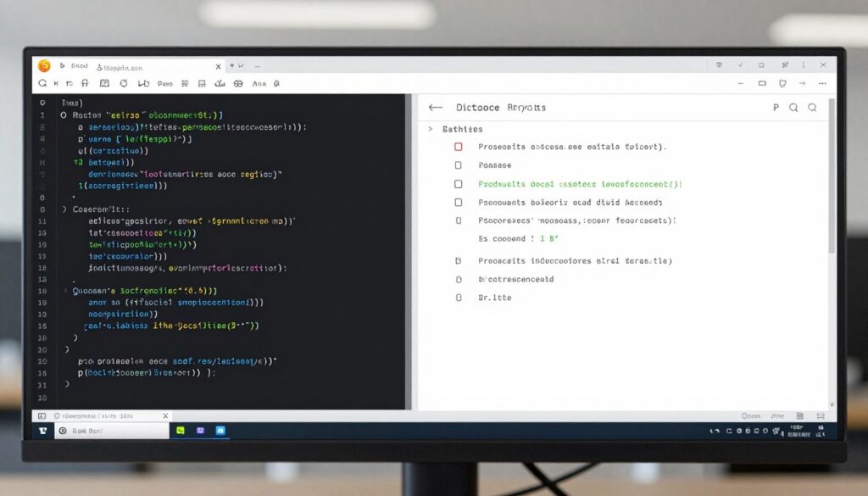This screenshot has height=496, width=868.
Task: Close the active browser tab with X
Action: 218,66
